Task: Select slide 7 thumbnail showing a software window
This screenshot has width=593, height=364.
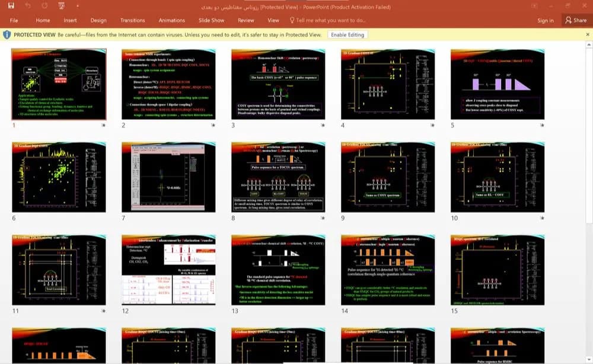Action: click(x=168, y=177)
